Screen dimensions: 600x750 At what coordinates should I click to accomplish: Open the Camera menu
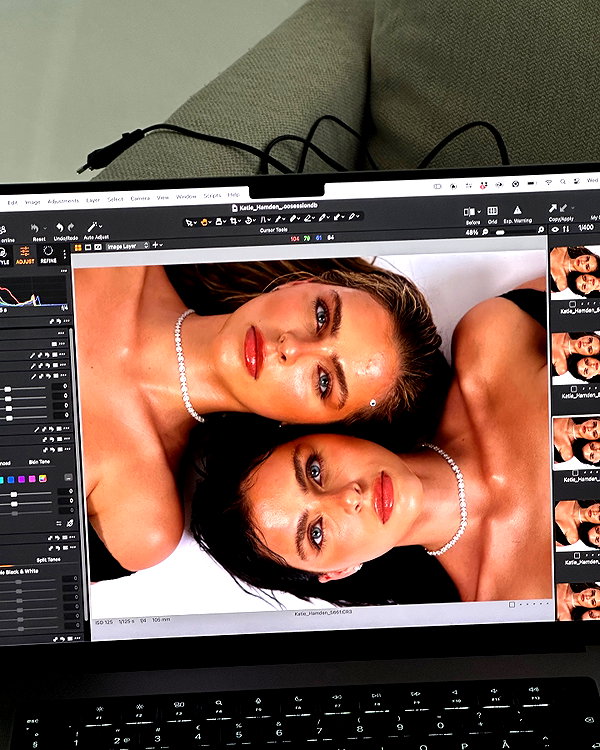[x=140, y=198]
